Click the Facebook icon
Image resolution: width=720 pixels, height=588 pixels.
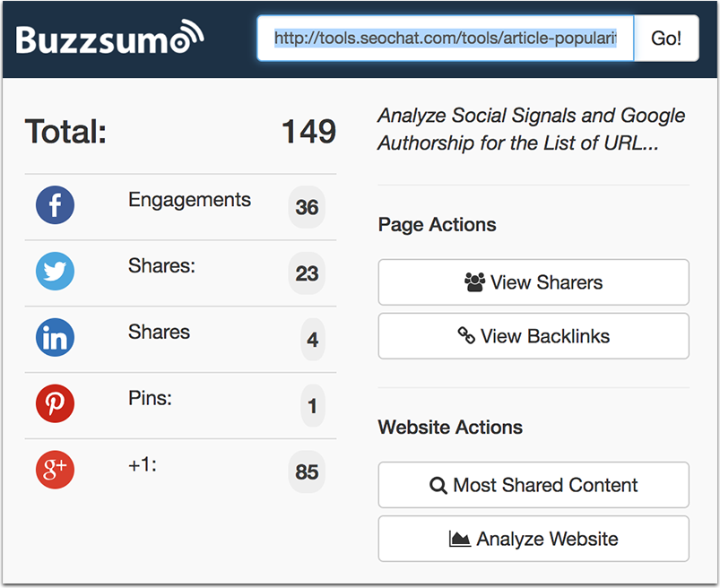55,206
